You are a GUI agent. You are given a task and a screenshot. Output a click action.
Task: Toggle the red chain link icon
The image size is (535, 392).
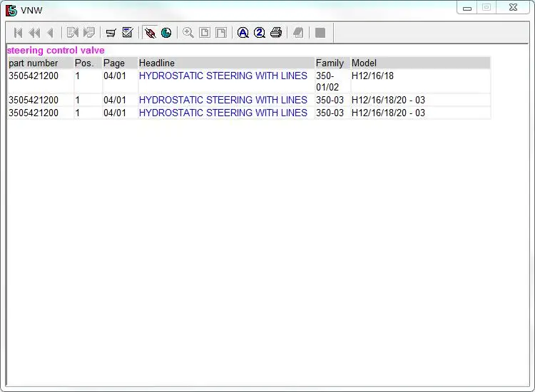coord(150,33)
